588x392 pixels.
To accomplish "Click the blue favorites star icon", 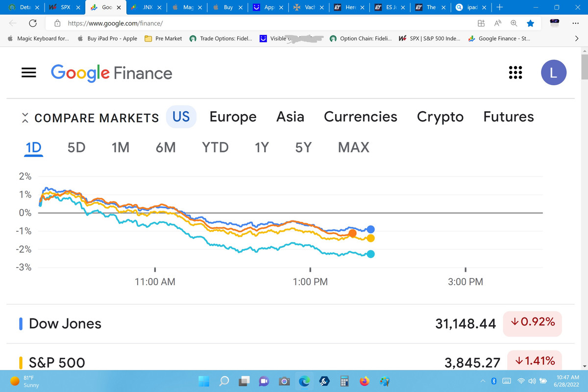I will pos(530,23).
